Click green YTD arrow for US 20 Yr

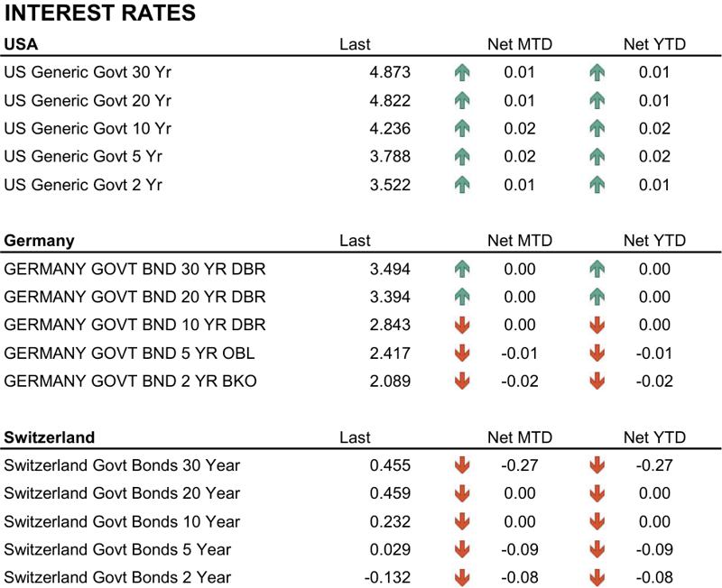(x=597, y=100)
